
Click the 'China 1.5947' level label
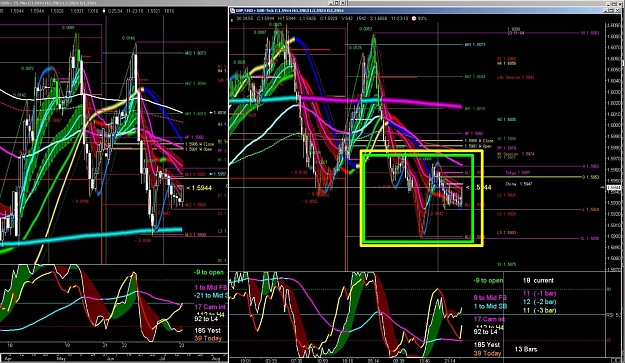(x=519, y=184)
